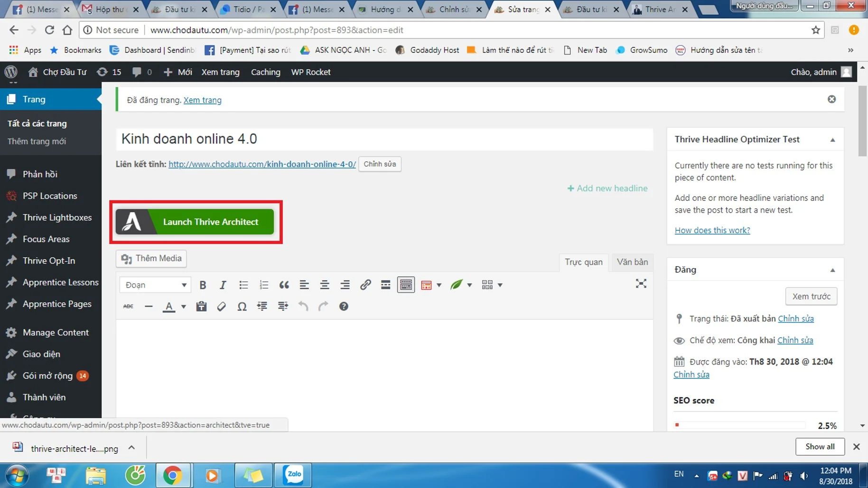The image size is (868, 488).
Task: Show more bookmarks chevron
Action: click(x=850, y=50)
